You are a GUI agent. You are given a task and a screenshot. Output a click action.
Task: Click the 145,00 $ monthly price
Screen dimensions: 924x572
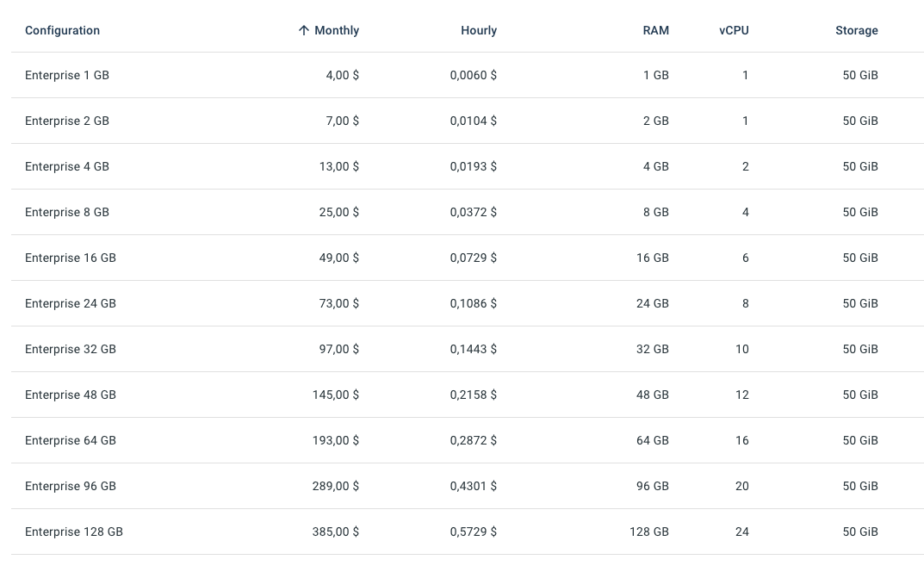pos(335,395)
